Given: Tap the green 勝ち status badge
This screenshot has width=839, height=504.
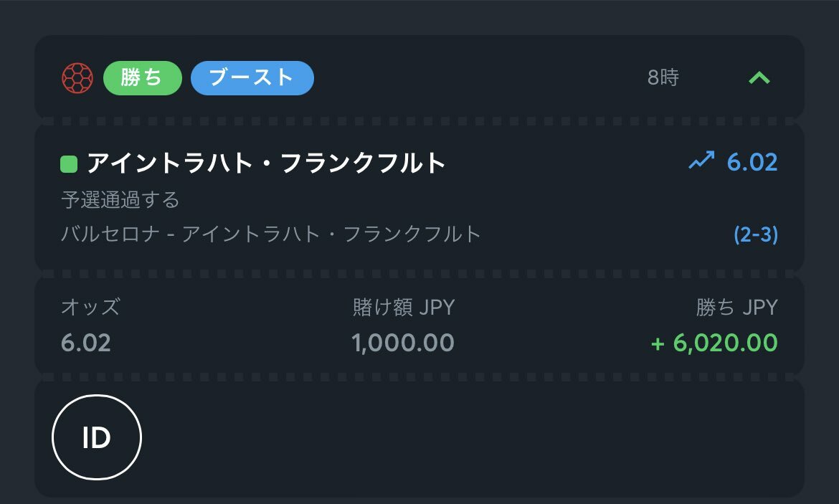Looking at the screenshot, I should point(142,78).
